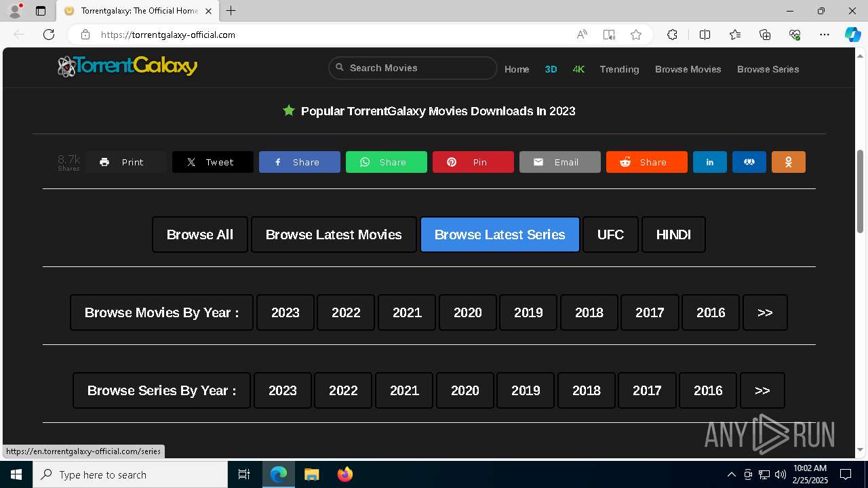Open Immersive Reader icon
The width and height of the screenshot is (868, 488).
coord(609,35)
